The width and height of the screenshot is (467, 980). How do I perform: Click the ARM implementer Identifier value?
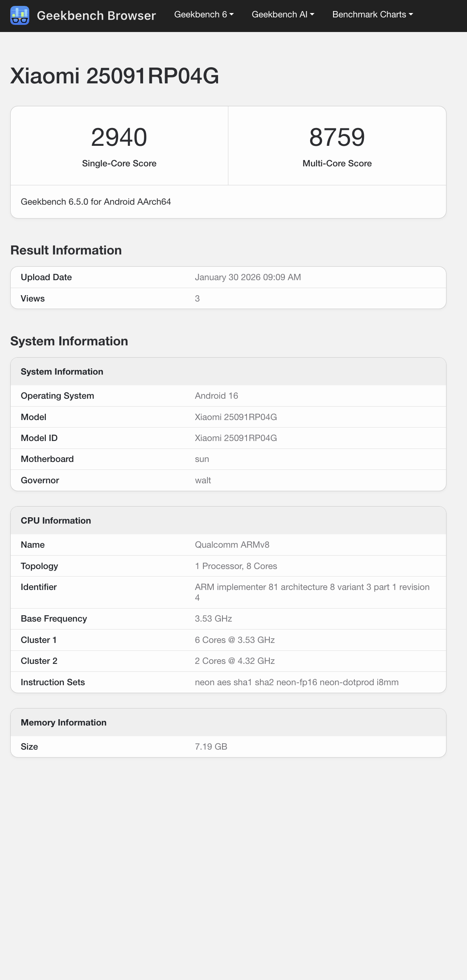[x=312, y=588]
